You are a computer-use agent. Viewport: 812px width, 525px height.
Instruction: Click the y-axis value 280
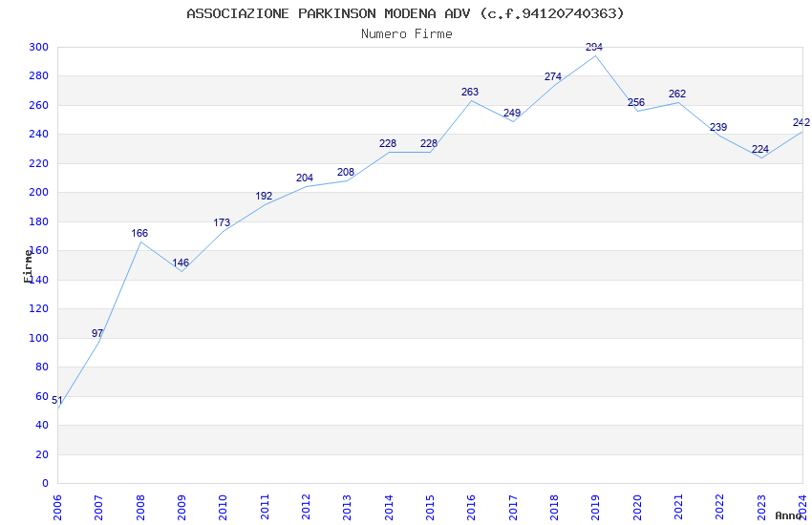pos(39,76)
